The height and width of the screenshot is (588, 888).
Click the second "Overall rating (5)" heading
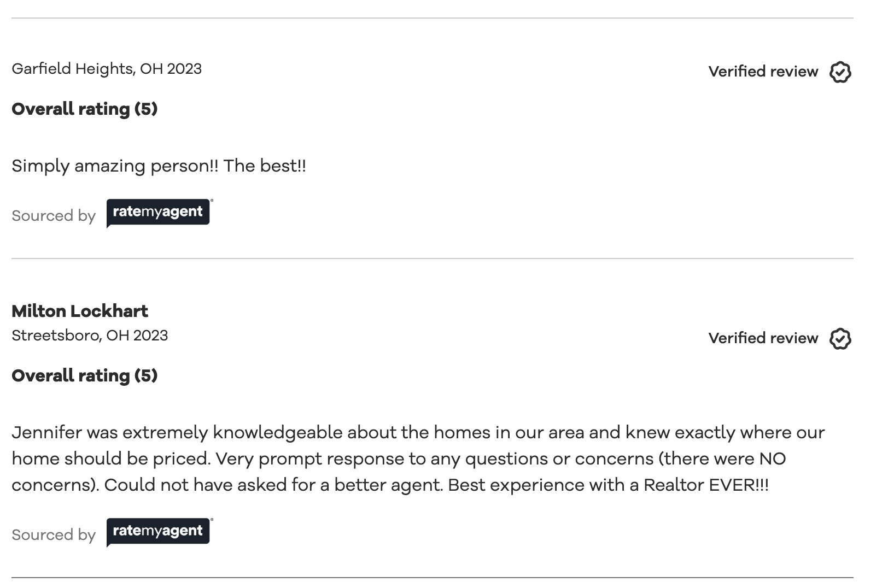point(85,376)
